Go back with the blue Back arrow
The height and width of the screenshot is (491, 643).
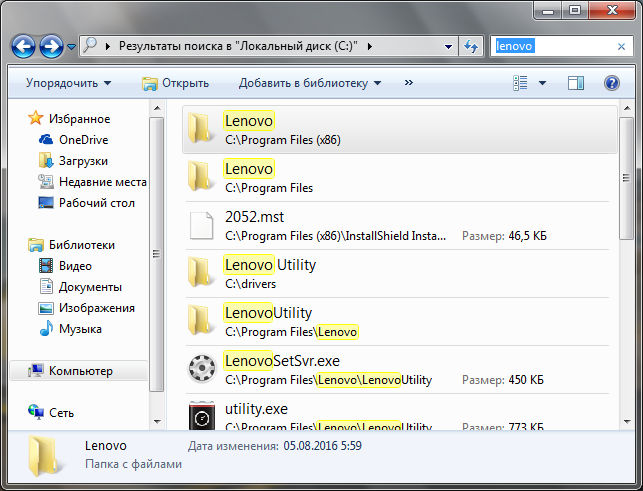(x=23, y=47)
